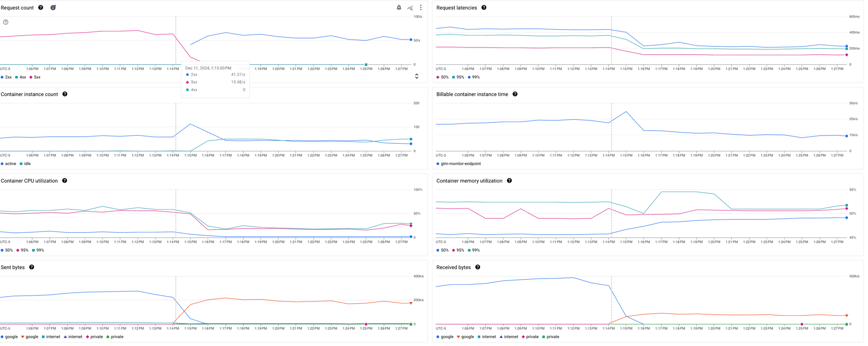868x346 pixels.
Task: Click the info icon beside Request count
Action: [53, 8]
